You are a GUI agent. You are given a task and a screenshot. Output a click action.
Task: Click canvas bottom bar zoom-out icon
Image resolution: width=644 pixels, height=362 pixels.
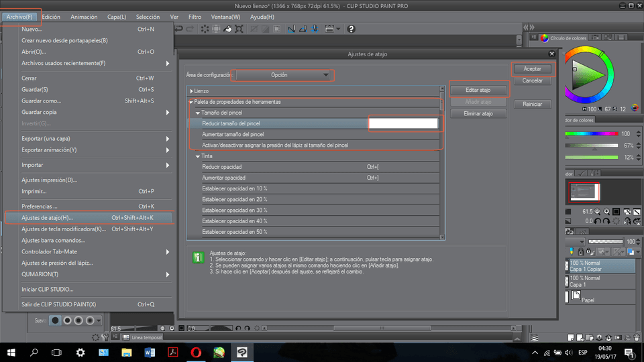click(x=162, y=328)
